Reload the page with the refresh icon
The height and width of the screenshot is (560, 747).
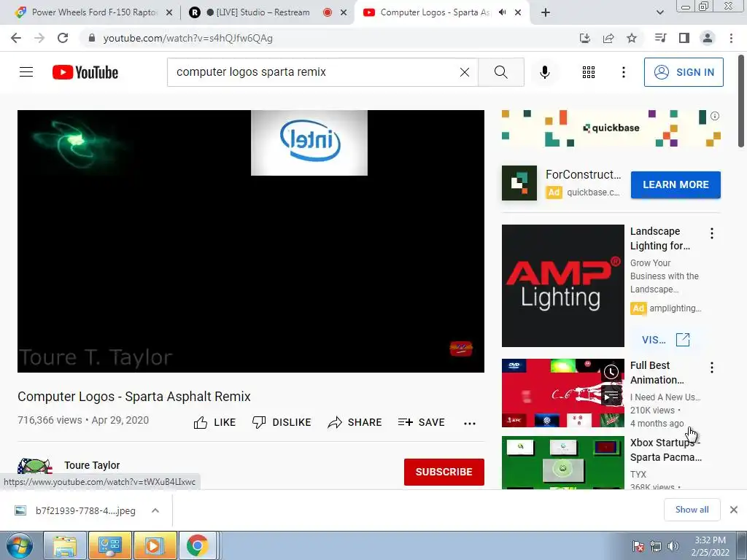pyautogui.click(x=63, y=38)
